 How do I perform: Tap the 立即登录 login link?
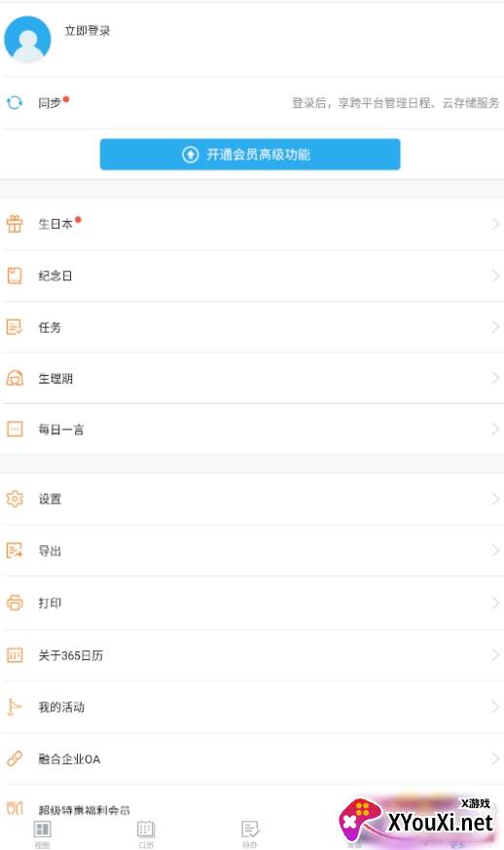88,31
